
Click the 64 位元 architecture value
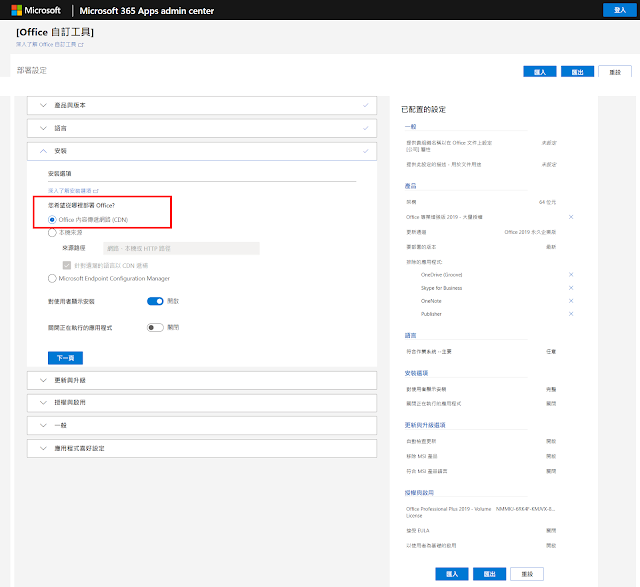tap(547, 202)
